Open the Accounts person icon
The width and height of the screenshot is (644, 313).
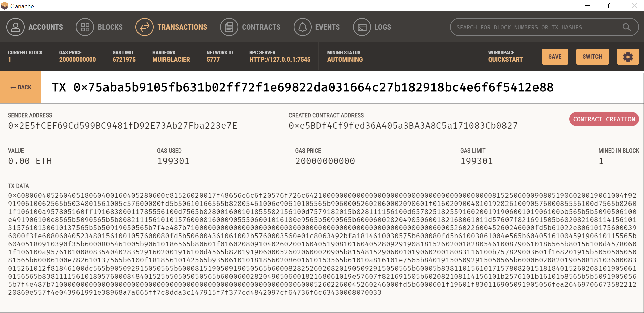coord(16,27)
